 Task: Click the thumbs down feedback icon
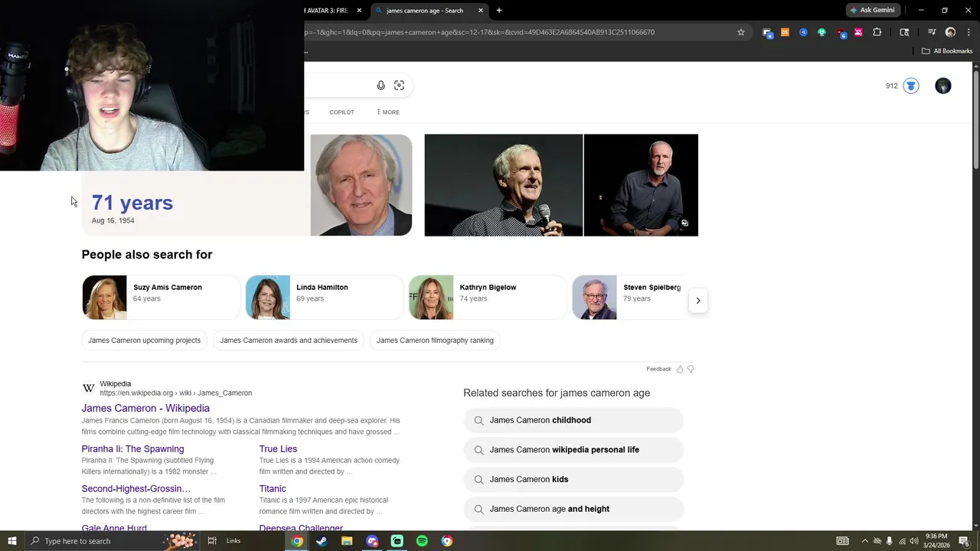click(x=691, y=369)
